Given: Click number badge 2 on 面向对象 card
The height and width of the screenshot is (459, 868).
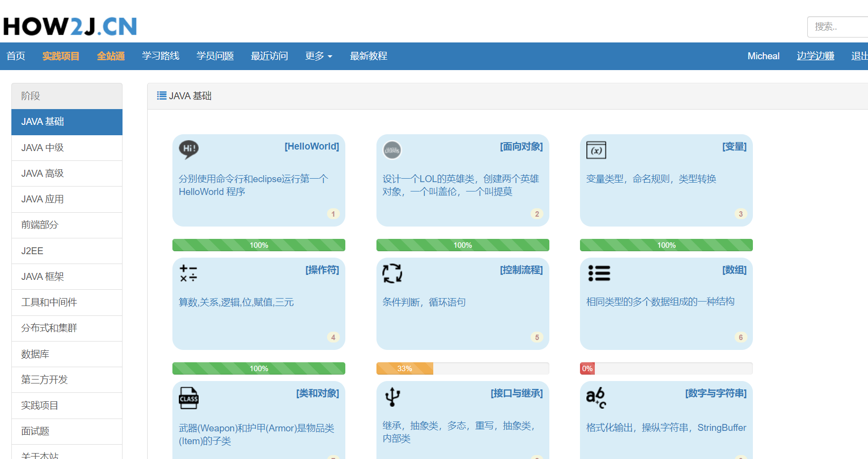Looking at the screenshot, I should 537,214.
